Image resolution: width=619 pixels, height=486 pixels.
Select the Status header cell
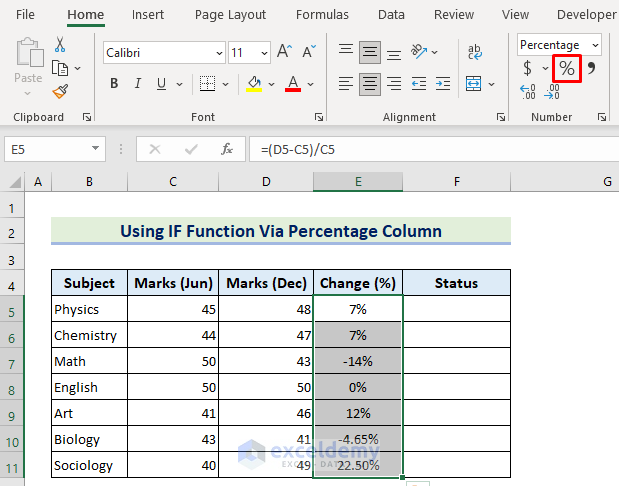tap(456, 283)
